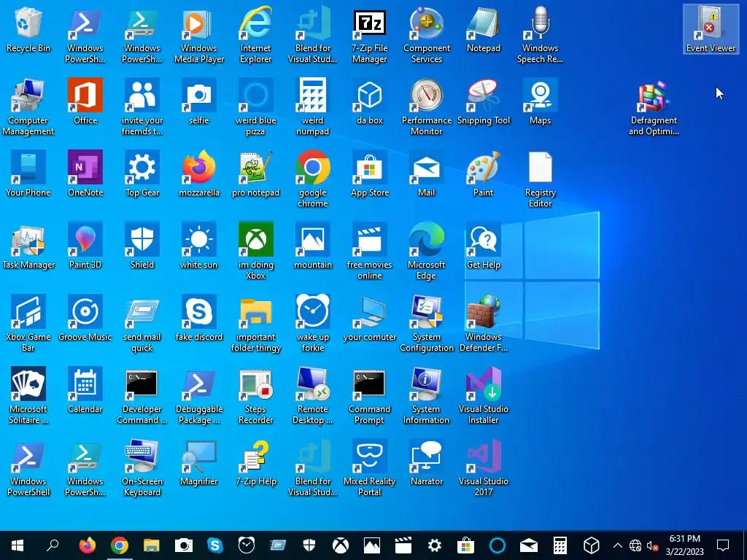Open the network status tray icon
The width and height of the screenshot is (747, 560).
point(635,545)
